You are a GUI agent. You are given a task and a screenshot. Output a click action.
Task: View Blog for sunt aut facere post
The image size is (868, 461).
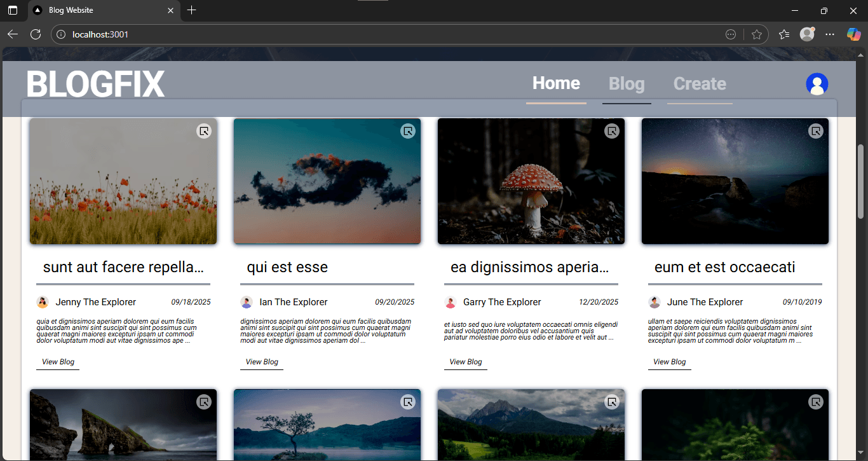tap(58, 362)
